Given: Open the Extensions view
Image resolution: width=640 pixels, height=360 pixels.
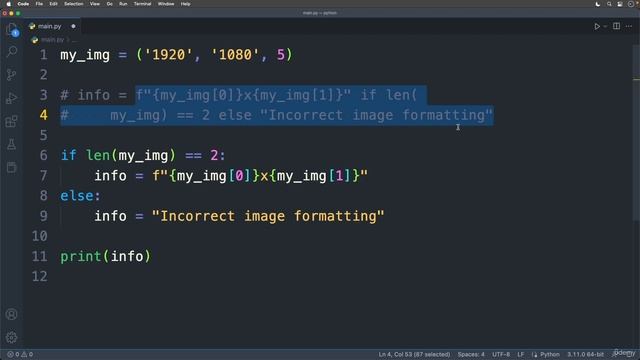Looking at the screenshot, I should pyautogui.click(x=12, y=121).
